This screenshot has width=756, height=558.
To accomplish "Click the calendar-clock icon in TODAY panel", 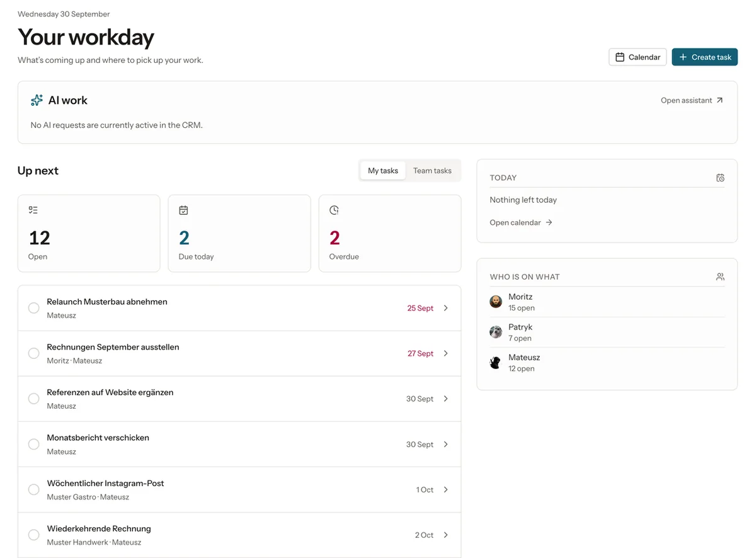I will tap(720, 178).
